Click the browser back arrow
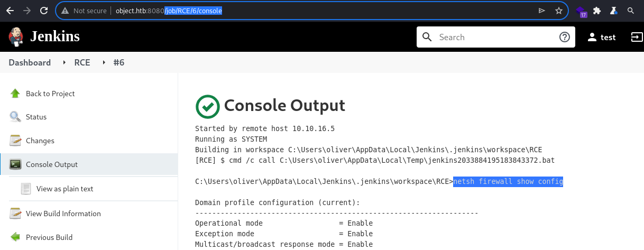Viewport: 644px width, 250px height. click(10, 11)
